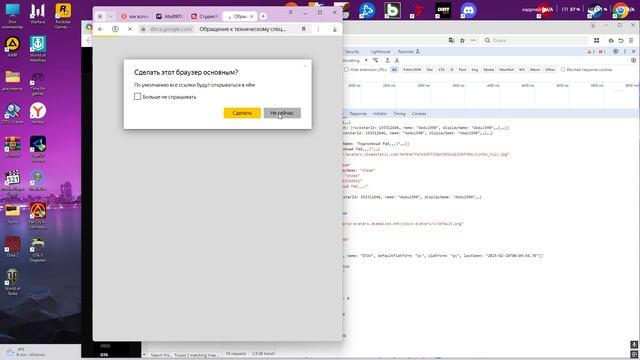The height and width of the screenshot is (360, 640).
Task: Open the Dota 2 desktop icon
Action: pyautogui.click(x=13, y=246)
